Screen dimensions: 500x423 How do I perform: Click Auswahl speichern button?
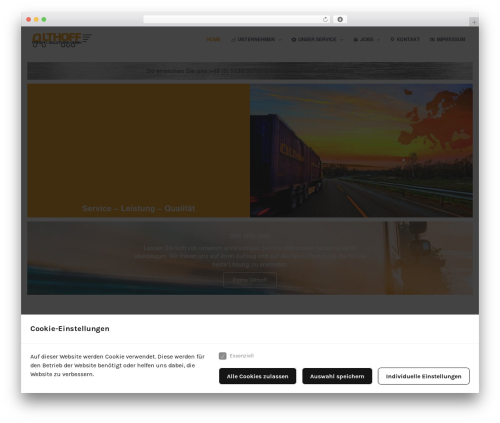point(337,376)
